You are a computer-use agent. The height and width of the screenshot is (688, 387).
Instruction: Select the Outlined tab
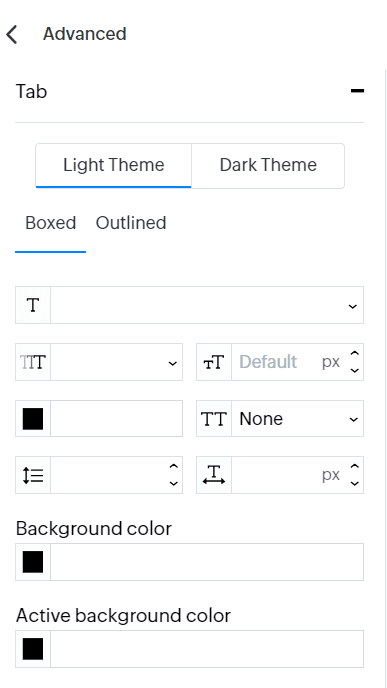pyautogui.click(x=131, y=223)
